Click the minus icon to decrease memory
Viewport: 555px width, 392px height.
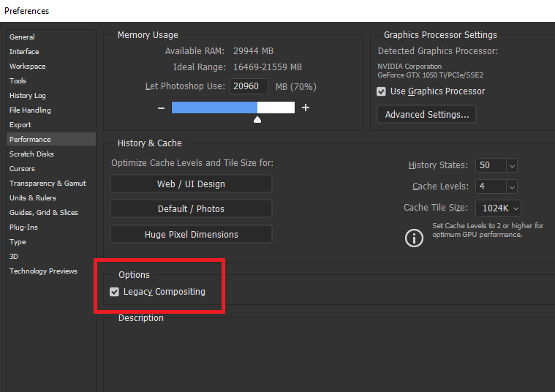(161, 108)
